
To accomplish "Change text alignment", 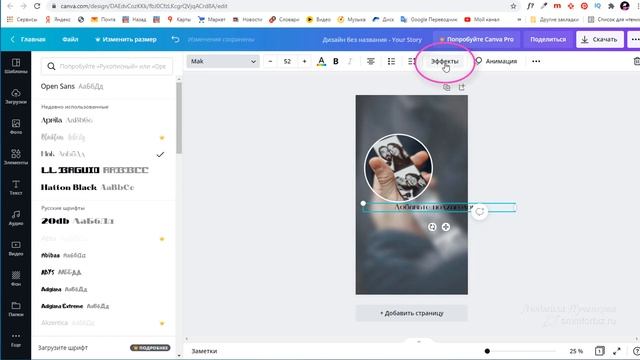I will tap(371, 61).
